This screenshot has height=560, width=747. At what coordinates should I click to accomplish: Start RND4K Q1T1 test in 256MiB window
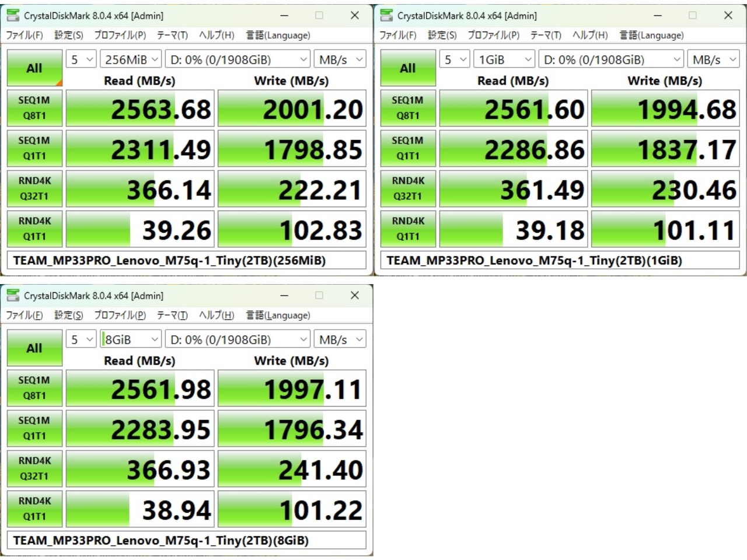34,229
